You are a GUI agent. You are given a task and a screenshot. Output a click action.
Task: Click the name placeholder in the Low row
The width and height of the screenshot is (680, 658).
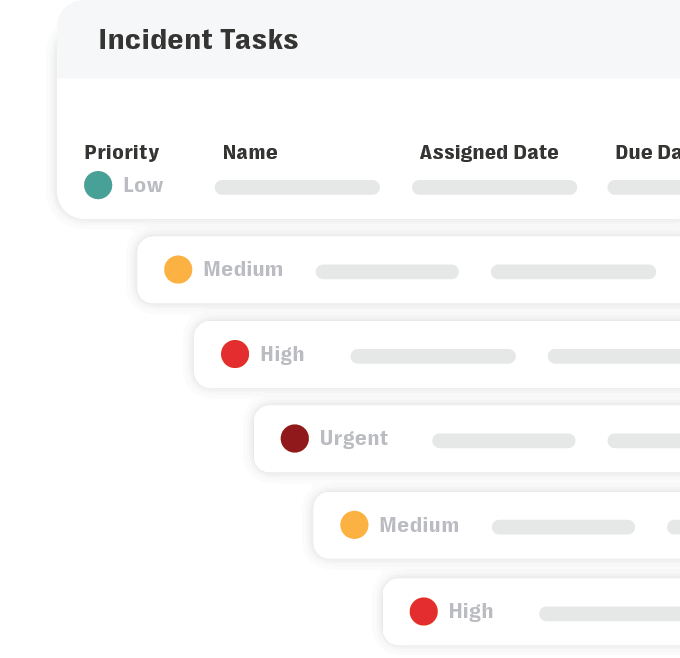(x=297, y=187)
